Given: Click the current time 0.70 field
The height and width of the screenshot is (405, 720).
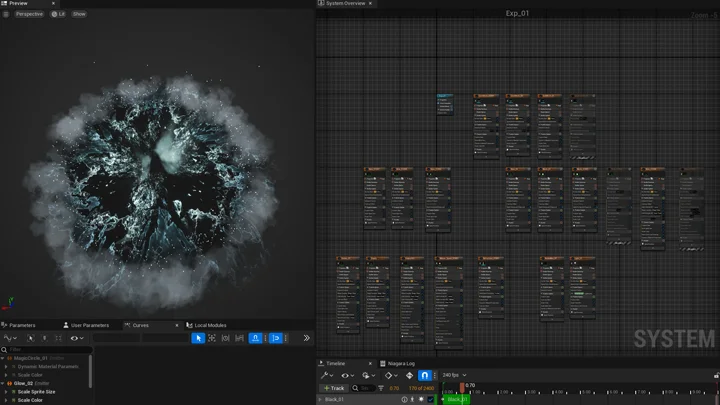Looking at the screenshot, I should (x=394, y=388).
